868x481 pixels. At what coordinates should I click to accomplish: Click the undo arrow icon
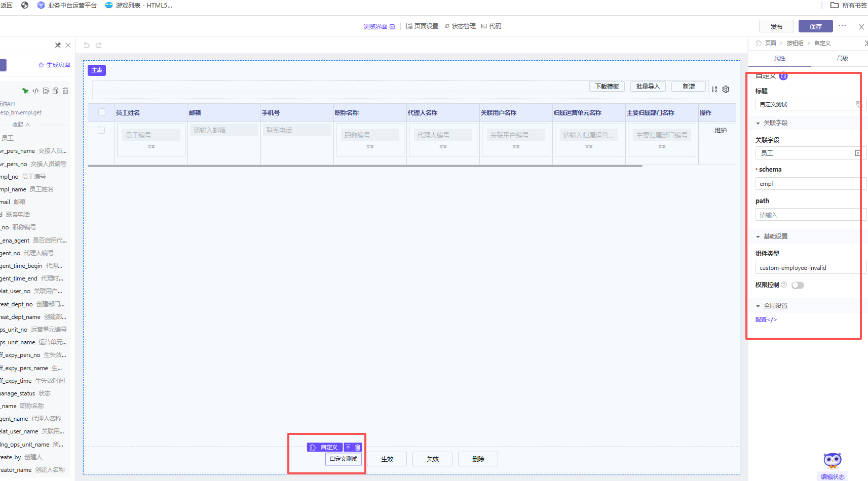click(x=87, y=45)
